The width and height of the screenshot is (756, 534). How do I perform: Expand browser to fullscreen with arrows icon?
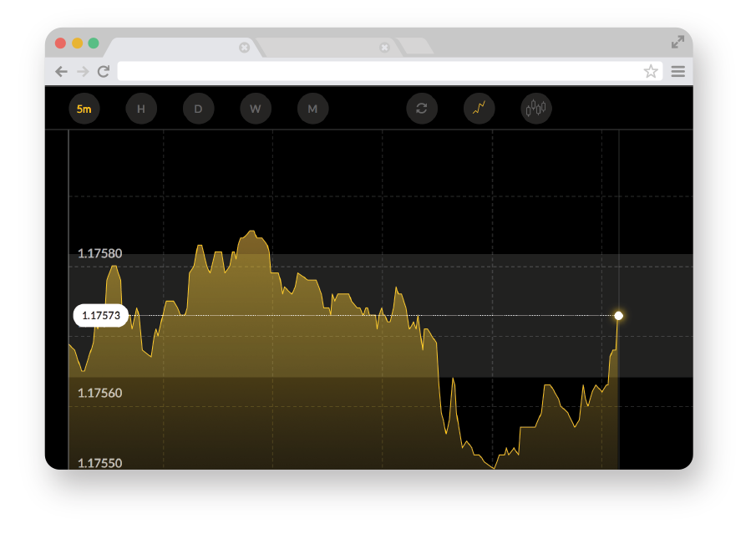(677, 42)
